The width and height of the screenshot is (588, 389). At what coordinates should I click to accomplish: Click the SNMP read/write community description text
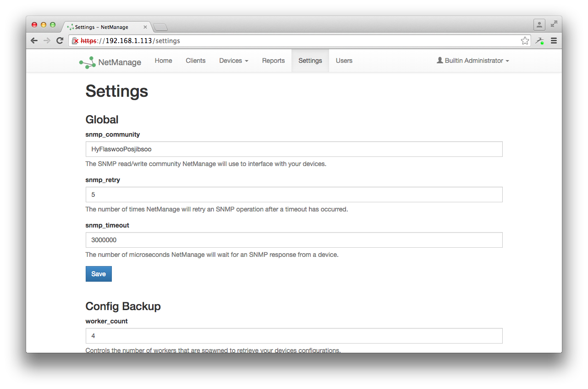click(206, 164)
